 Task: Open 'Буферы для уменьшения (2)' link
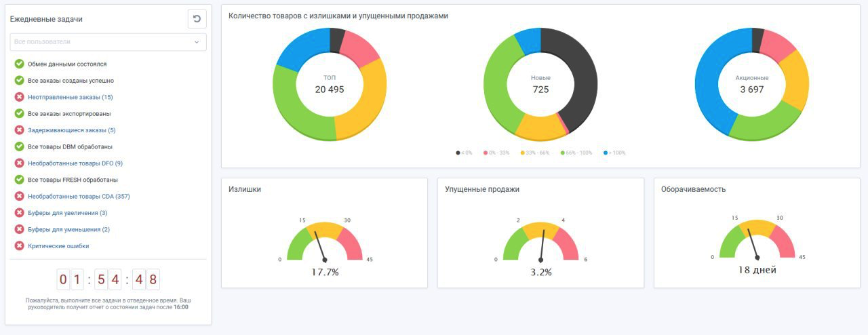(x=68, y=230)
